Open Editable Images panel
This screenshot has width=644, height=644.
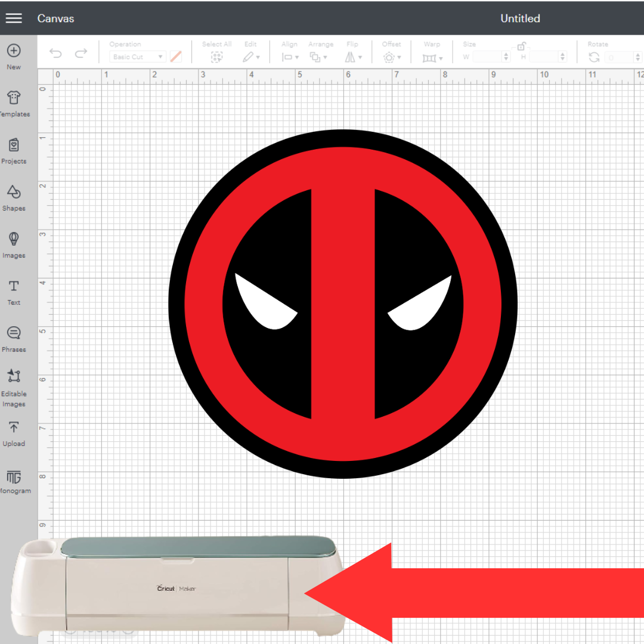pos(14,388)
